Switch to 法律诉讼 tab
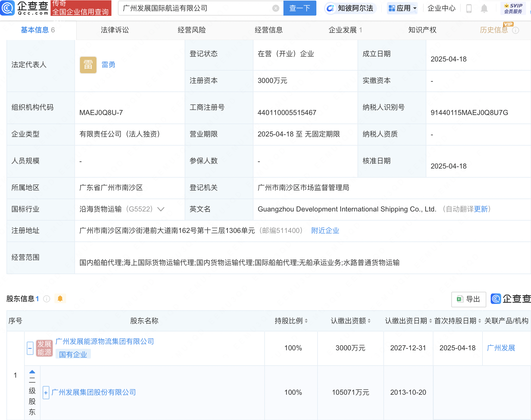This screenshot has height=420, width=531. (x=115, y=30)
